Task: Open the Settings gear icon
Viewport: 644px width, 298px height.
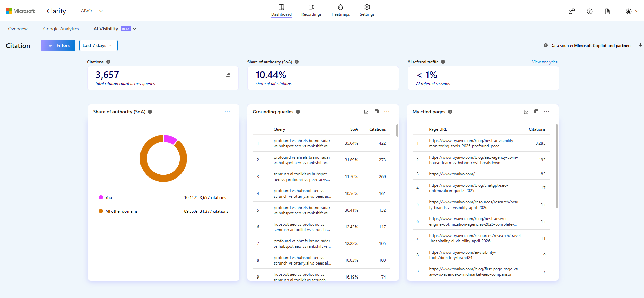Action: 367,7
